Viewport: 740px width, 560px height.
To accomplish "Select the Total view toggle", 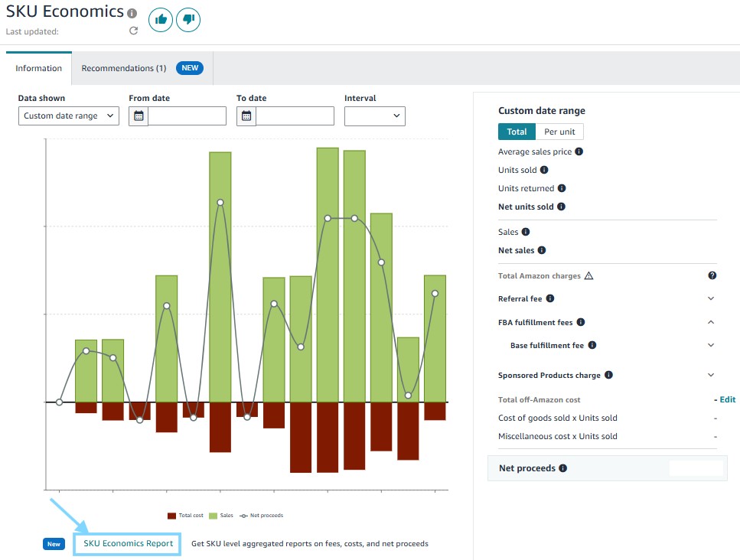I will [517, 132].
